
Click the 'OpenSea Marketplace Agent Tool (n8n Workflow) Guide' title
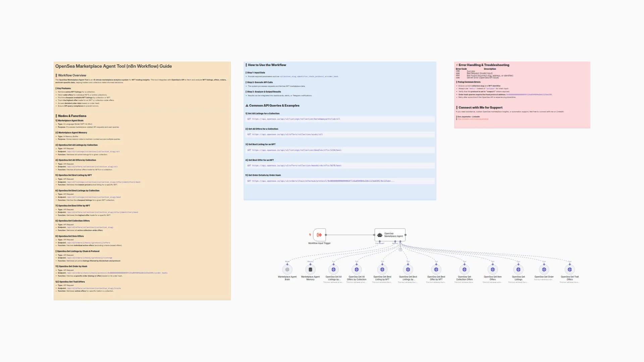(113, 66)
